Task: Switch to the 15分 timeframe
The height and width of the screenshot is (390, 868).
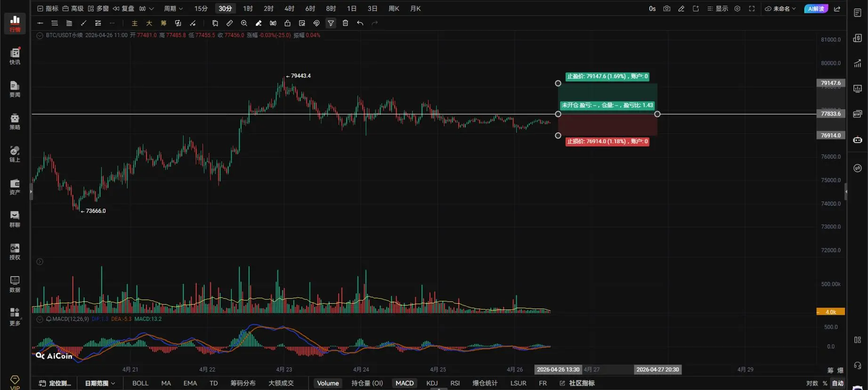Action: tap(201, 8)
